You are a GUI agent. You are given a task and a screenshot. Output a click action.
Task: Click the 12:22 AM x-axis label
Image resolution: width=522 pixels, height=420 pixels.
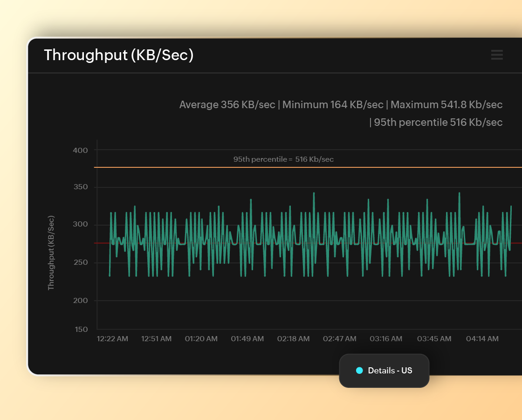(112, 339)
